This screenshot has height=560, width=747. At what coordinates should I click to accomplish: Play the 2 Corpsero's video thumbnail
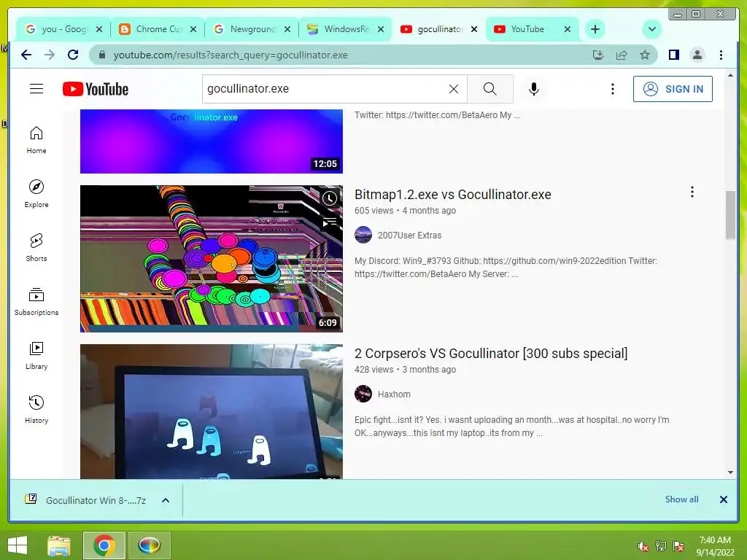211,411
